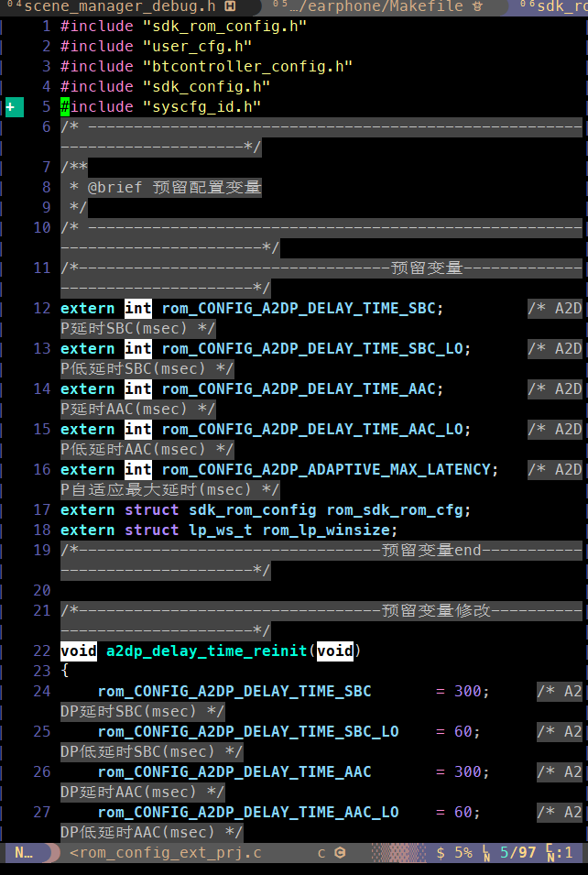Image resolution: width=588 pixels, height=875 pixels.
Task: Click the value 60 on line 27
Action: [463, 812]
